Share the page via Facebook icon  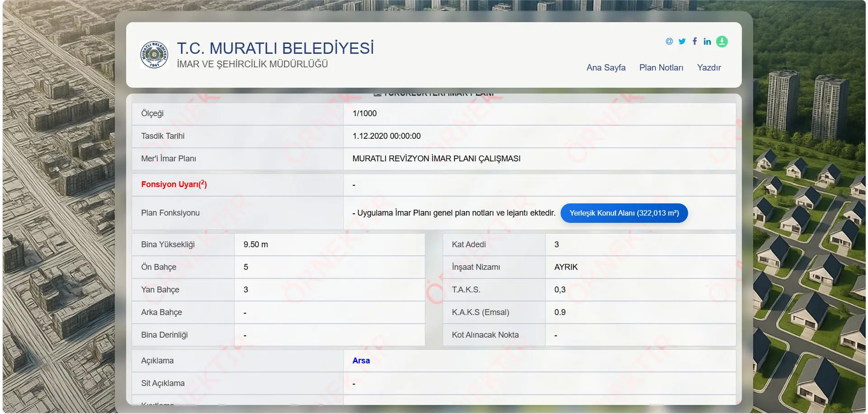click(695, 41)
